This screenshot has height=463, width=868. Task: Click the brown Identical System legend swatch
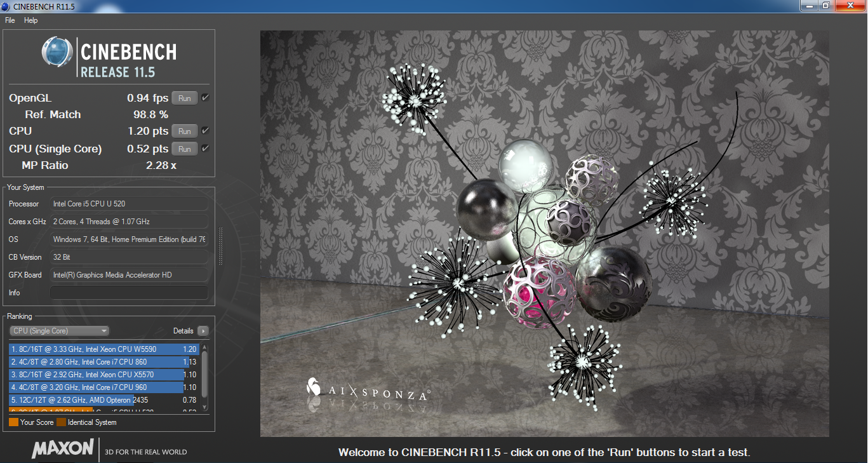coord(61,422)
